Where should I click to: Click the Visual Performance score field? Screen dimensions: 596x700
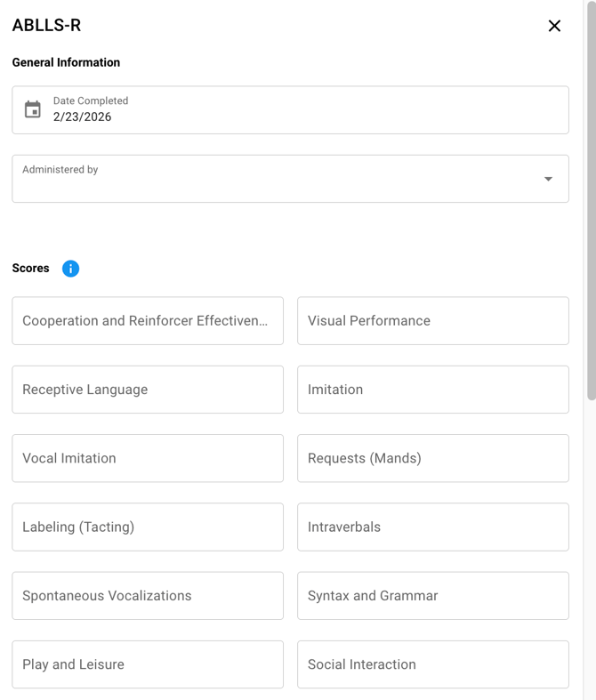click(432, 321)
